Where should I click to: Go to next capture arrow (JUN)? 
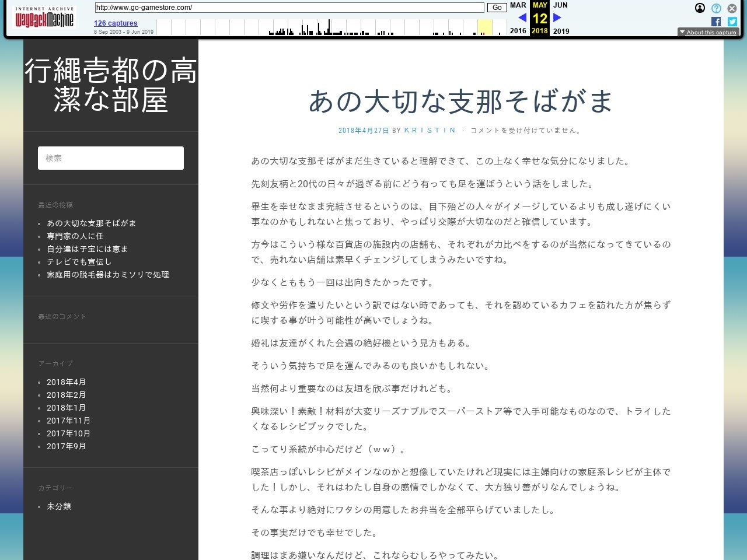tap(557, 17)
